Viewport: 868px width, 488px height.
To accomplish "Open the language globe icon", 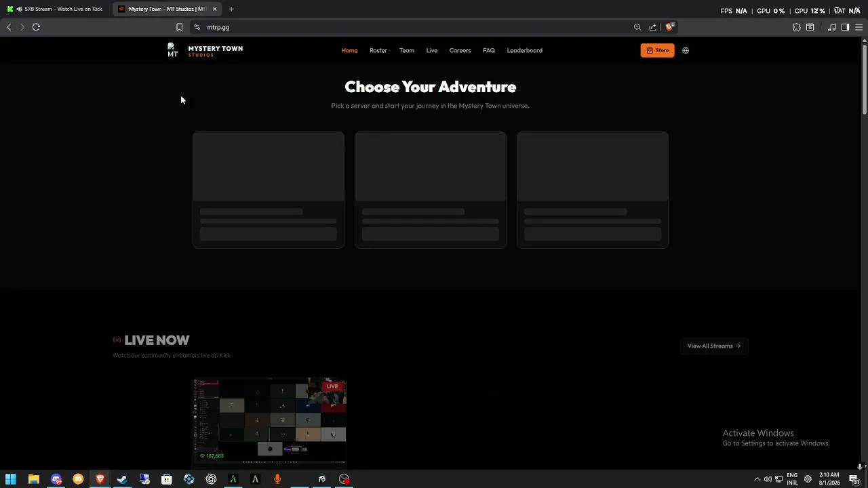I will (686, 50).
